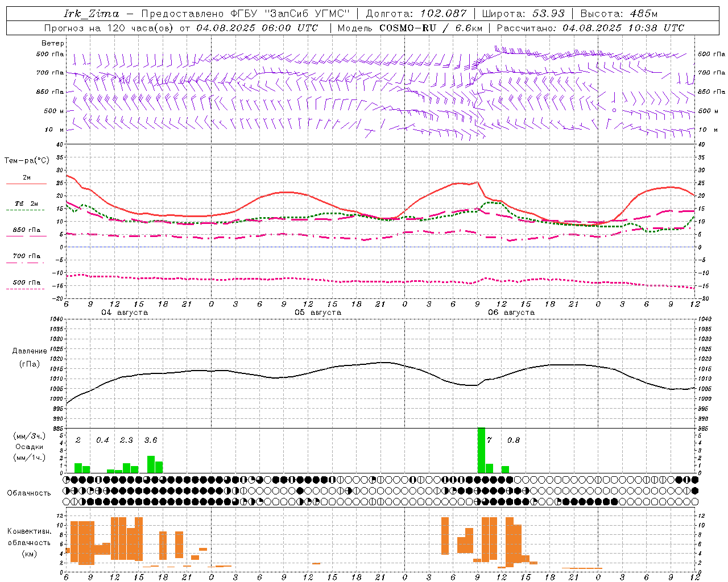Viewport: 728px width, 582px height.
Task: Click the 3-hour precipitation value 2.3
Action: point(126,440)
